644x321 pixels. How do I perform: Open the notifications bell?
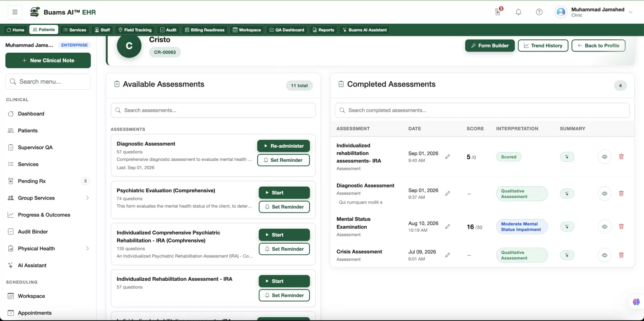click(518, 12)
